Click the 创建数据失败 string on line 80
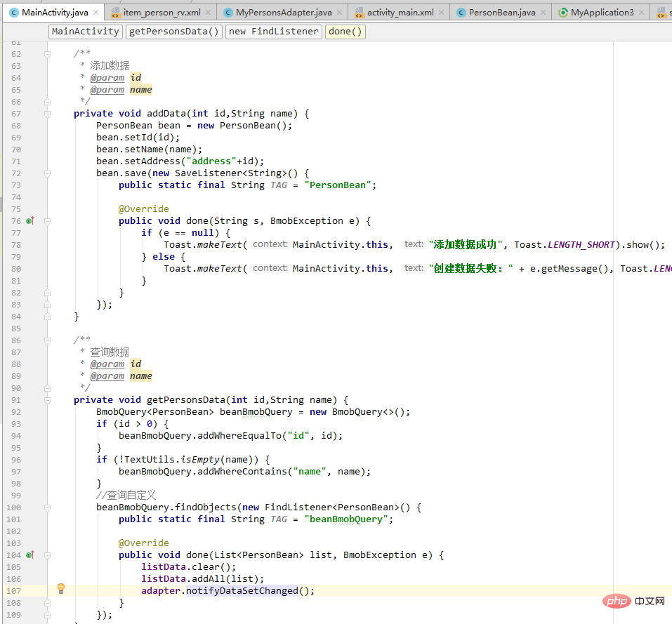The width and height of the screenshot is (672, 624). [x=470, y=269]
